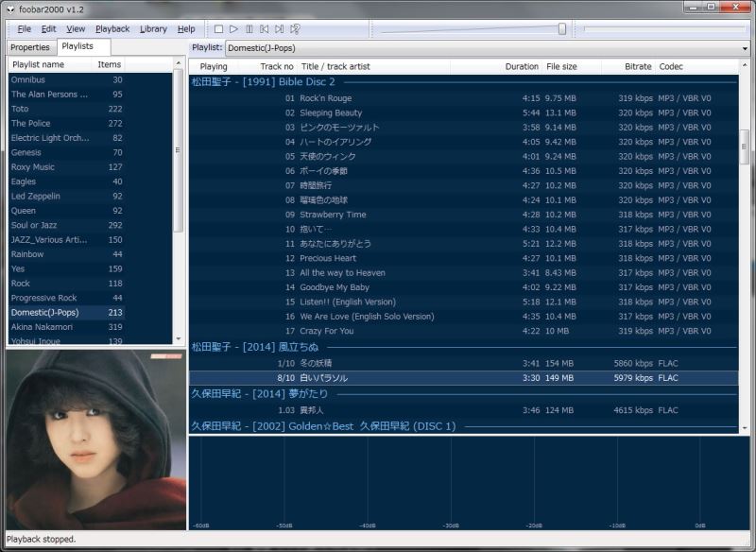Select track 17 Crazy For You
This screenshot has height=552, width=756.
[463, 331]
